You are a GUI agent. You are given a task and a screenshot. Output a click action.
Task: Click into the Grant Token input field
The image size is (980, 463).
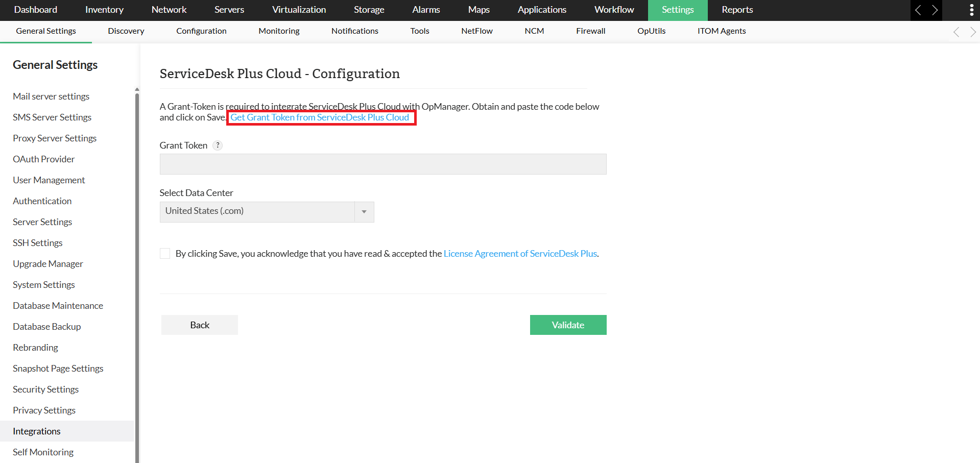click(383, 164)
